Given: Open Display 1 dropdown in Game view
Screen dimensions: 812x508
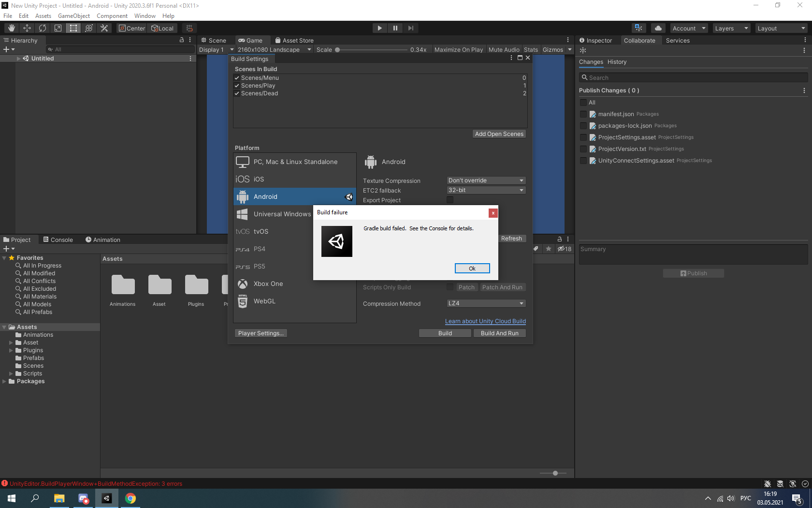Looking at the screenshot, I should tap(216, 50).
